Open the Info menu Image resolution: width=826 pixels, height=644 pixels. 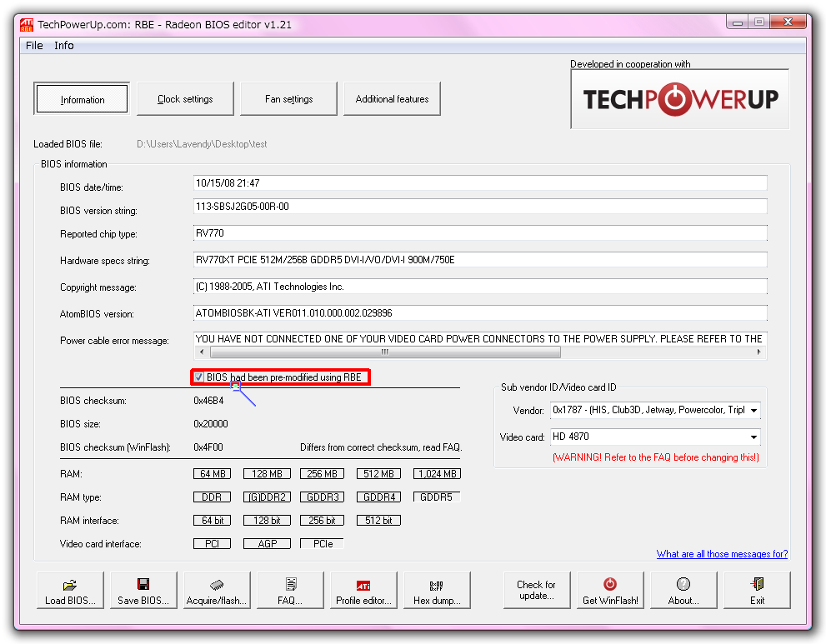(63, 45)
